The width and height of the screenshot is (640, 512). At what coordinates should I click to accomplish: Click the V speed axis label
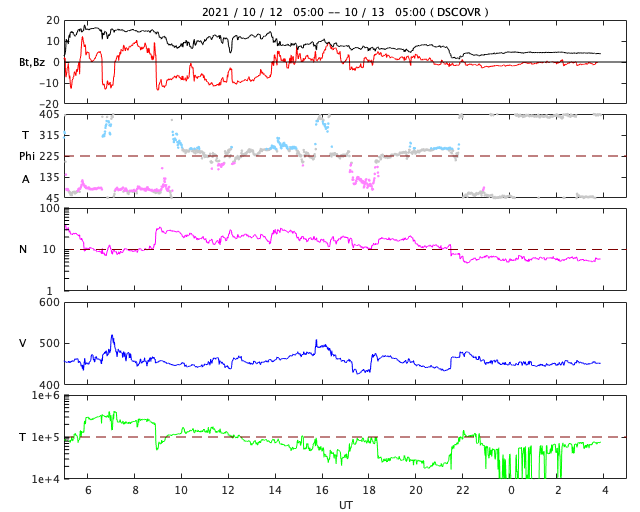(x=23, y=343)
